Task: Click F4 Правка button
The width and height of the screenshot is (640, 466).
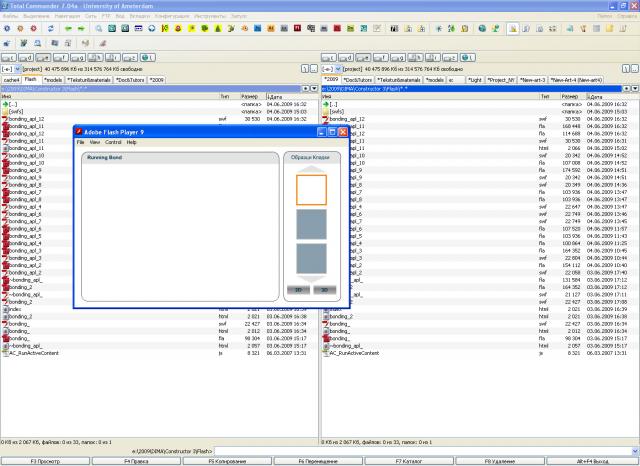Action: [136, 462]
